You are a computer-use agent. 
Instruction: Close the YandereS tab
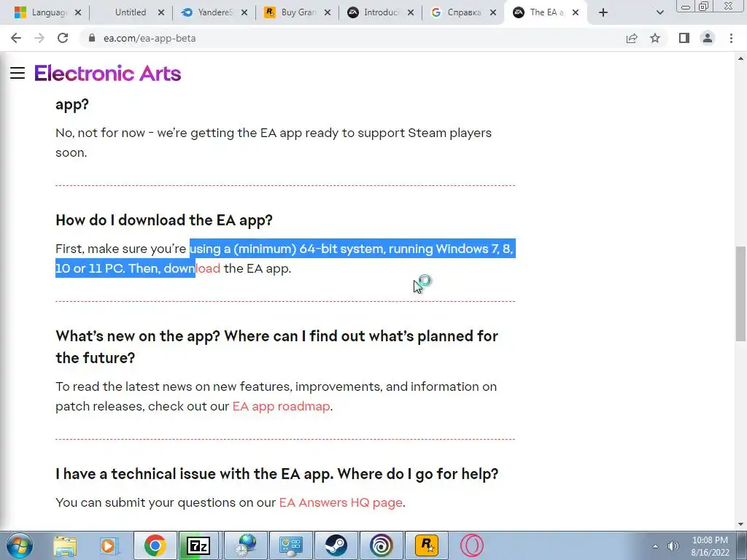coord(244,12)
